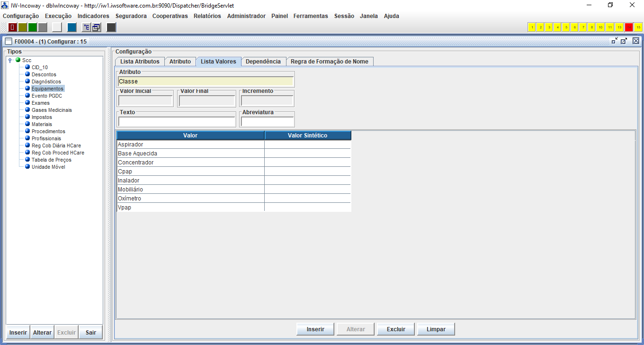Screen dimensions: 644x345
Task: Click the olive colored toolbar square
Action: pos(23,27)
